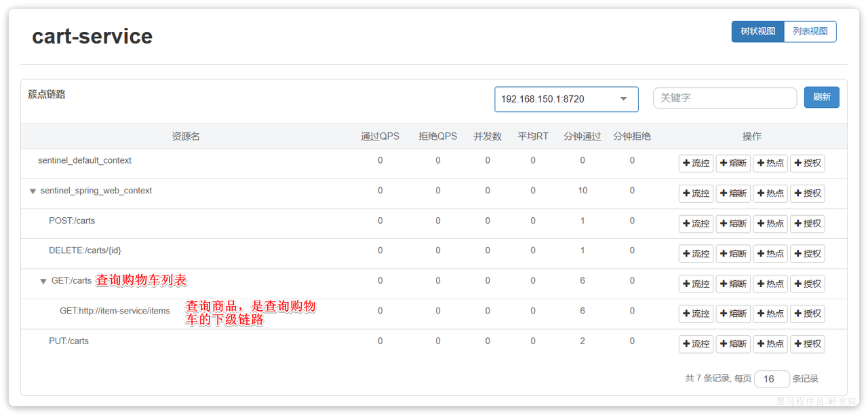Add 授权 rule for POST:/carts
Screen dimensions: 868x416
coord(808,224)
